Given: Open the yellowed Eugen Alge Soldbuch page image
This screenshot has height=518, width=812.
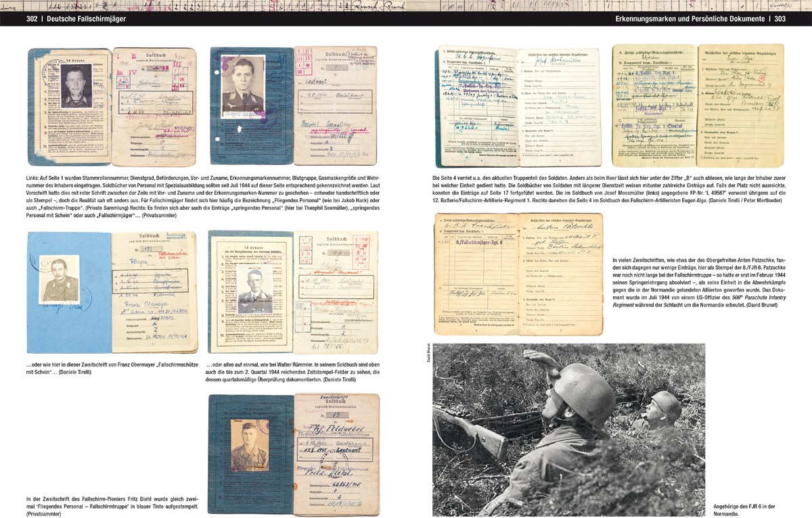Looking at the screenshot, I should tap(698, 105).
